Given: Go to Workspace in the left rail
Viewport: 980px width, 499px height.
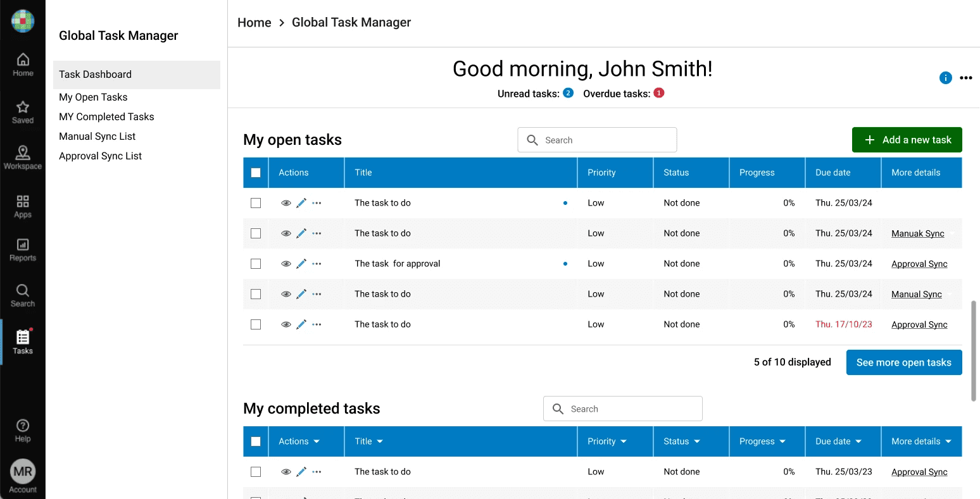Looking at the screenshot, I should click(x=23, y=157).
